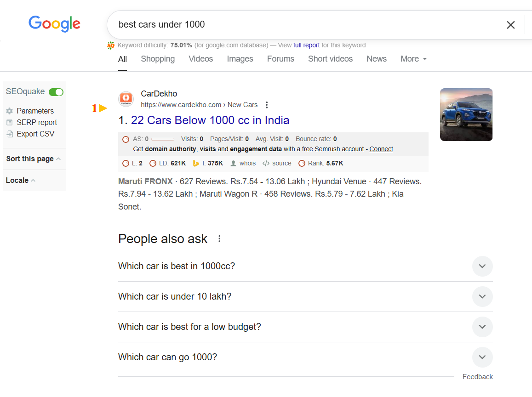Image resolution: width=532 pixels, height=397 pixels.
Task: Click the Export CSV icon
Action: coord(10,134)
